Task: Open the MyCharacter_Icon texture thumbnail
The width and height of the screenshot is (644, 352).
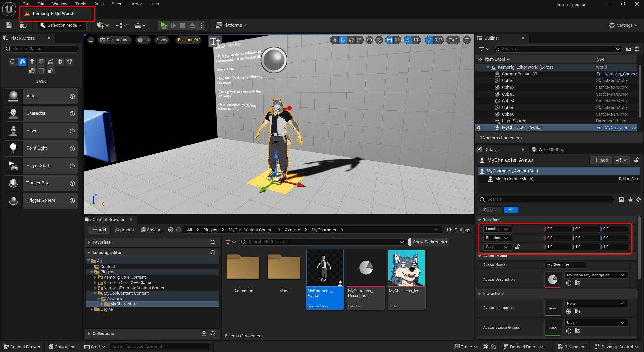Action: coord(407,268)
